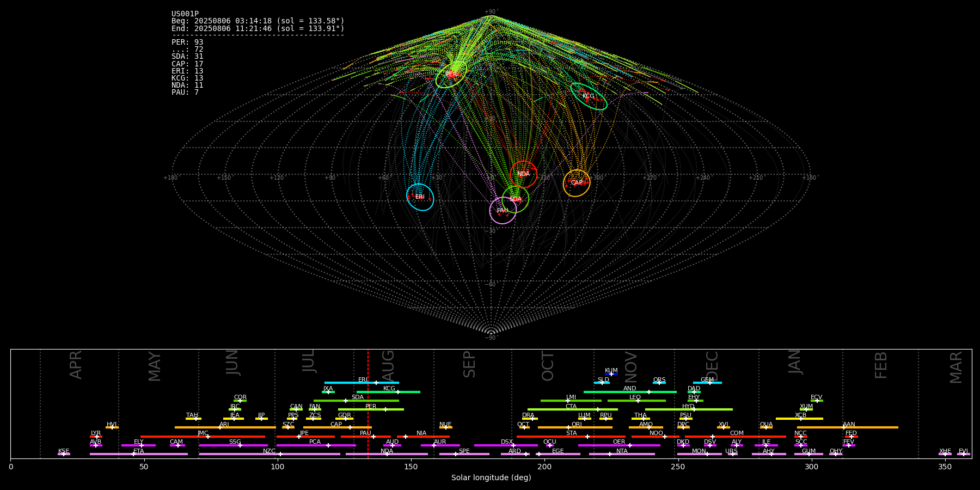Click the LYR shower label in timeline

[x=96, y=433]
